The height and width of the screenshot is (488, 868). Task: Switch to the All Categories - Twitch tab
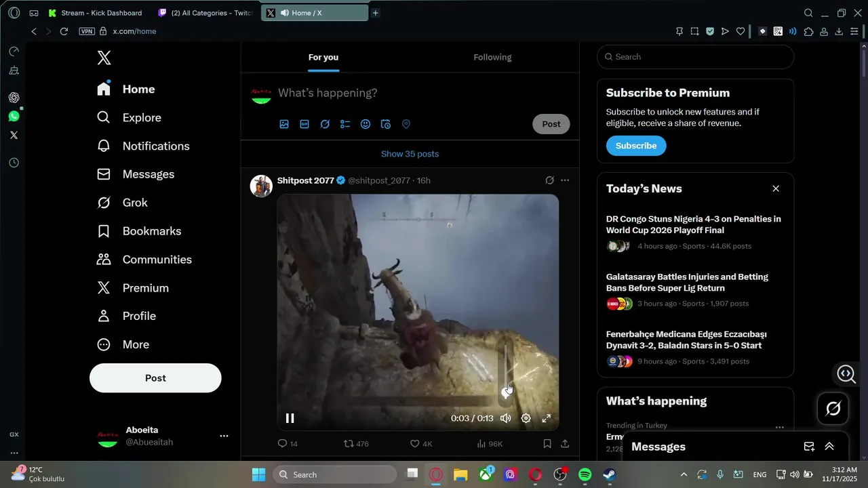click(x=205, y=13)
